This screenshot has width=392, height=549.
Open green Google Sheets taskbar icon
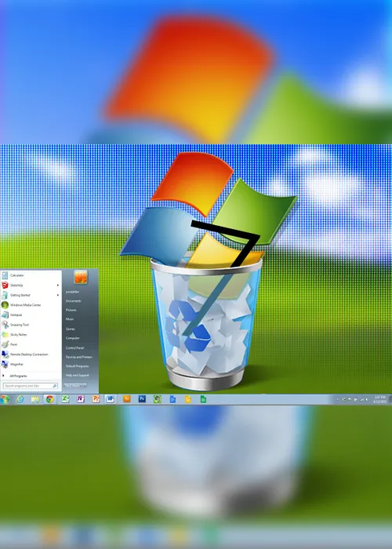[203, 399]
